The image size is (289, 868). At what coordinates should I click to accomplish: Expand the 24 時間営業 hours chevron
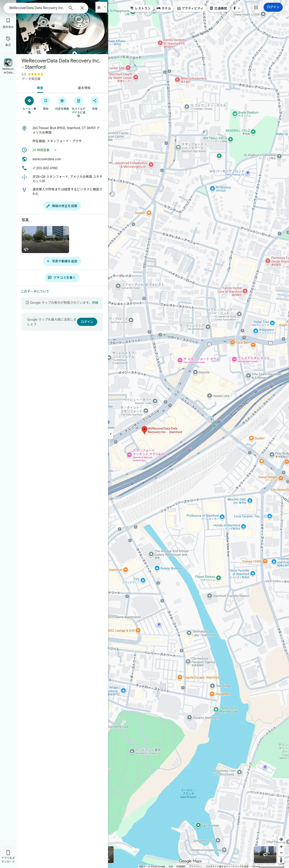(x=55, y=150)
